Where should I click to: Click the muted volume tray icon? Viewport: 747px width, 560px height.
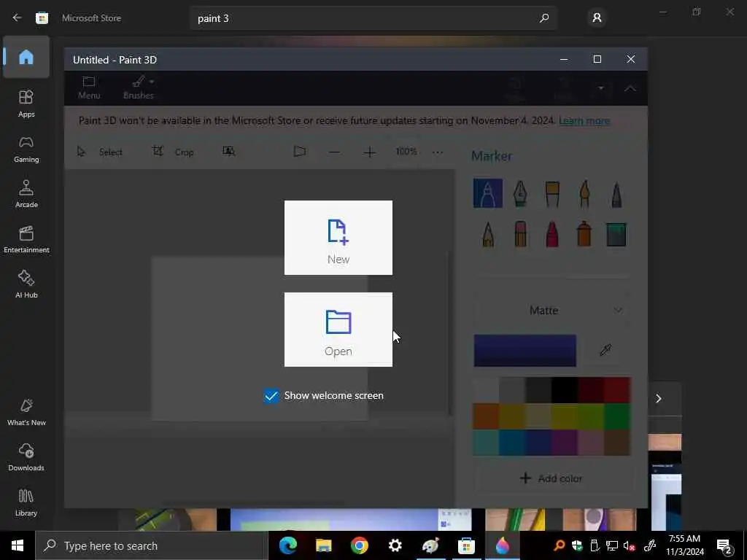pyautogui.click(x=629, y=545)
